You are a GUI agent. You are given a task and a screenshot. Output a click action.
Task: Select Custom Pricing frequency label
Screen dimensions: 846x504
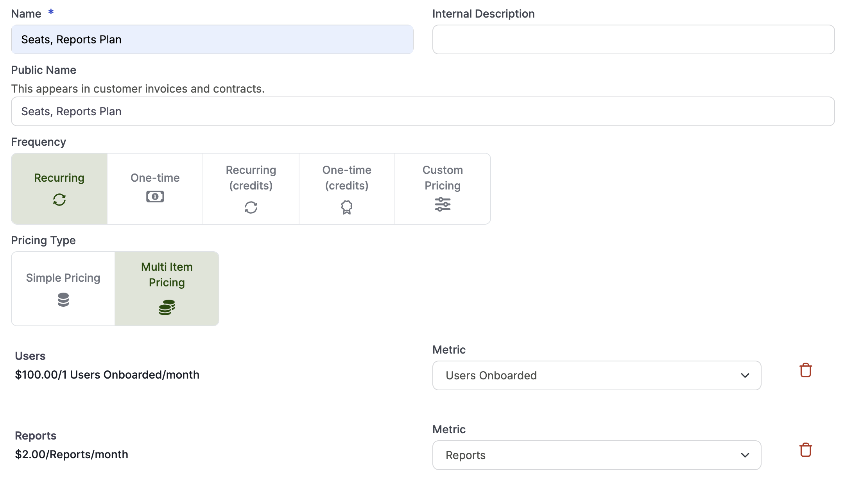(443, 178)
